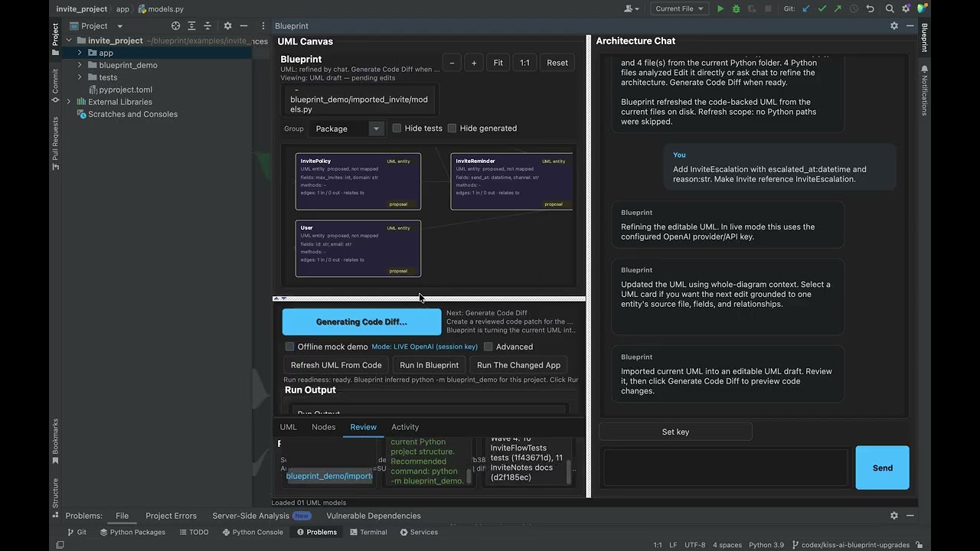Open Notifications sidebar on the right
The width and height of the screenshot is (980, 551).
[x=924, y=90]
